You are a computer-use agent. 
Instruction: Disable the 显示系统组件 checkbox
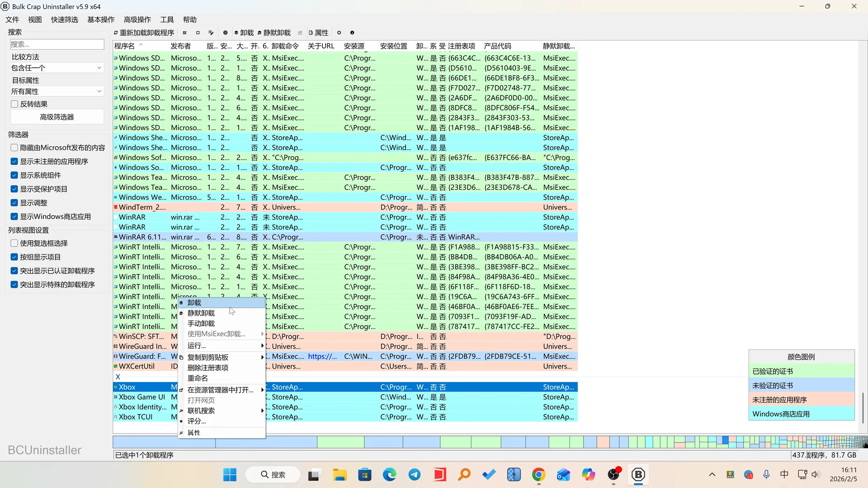[x=14, y=175]
